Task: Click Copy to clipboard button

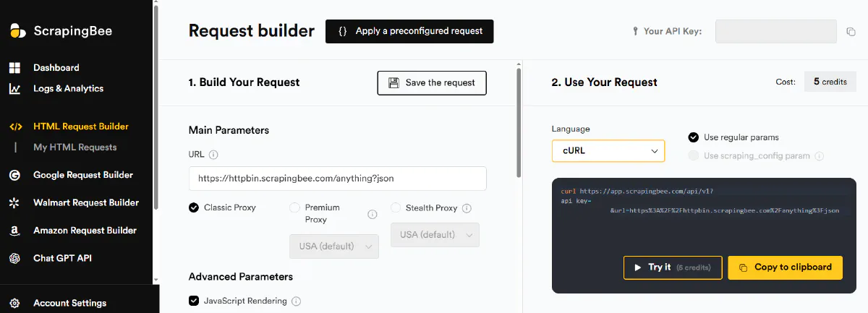Action: [x=785, y=267]
